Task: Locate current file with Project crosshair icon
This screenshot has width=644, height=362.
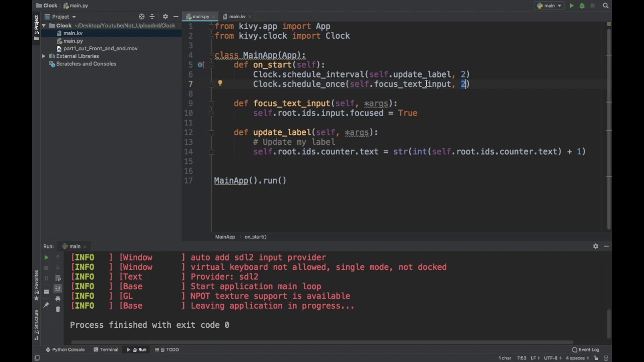Action: click(x=141, y=17)
